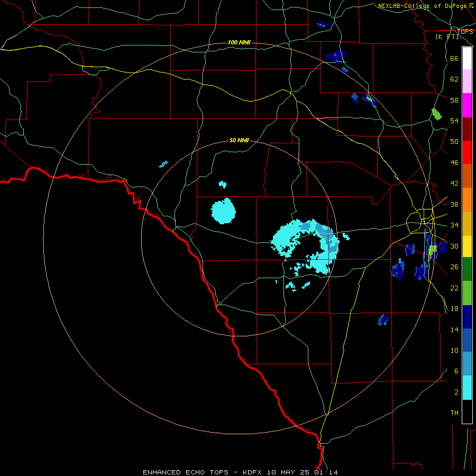The width and height of the screenshot is (476, 476).
Task: Click the 62 legend value
Action: pyautogui.click(x=454, y=79)
